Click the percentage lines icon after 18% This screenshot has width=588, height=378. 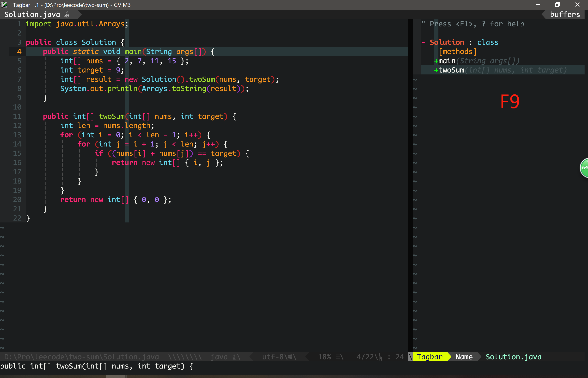coord(338,357)
